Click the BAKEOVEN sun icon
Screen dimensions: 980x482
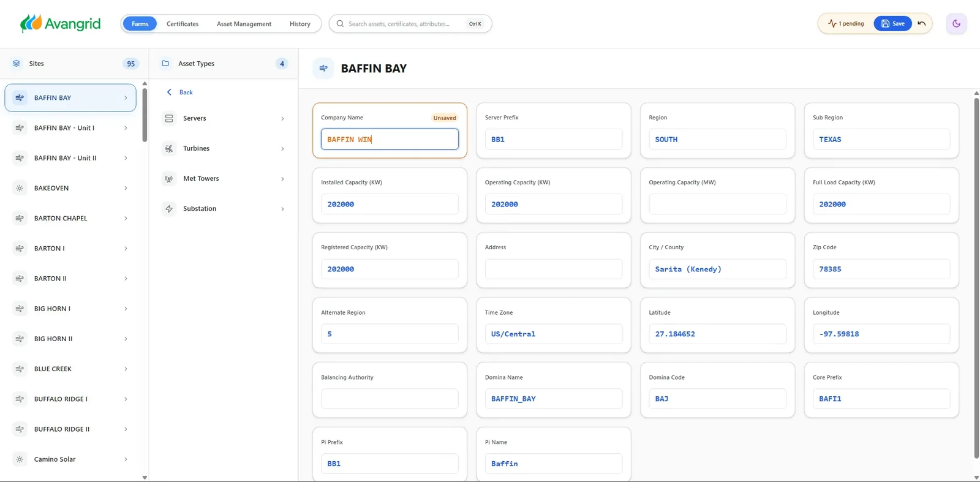pos(20,188)
